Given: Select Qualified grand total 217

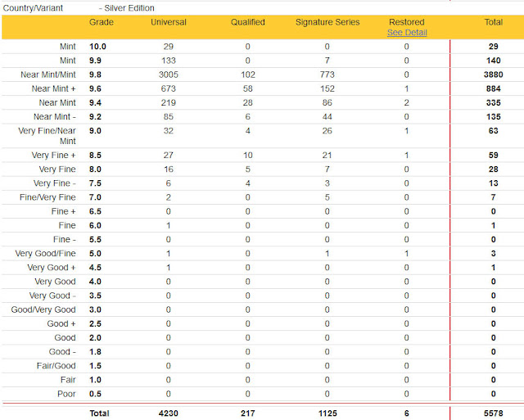Looking at the screenshot, I should pos(247,413).
